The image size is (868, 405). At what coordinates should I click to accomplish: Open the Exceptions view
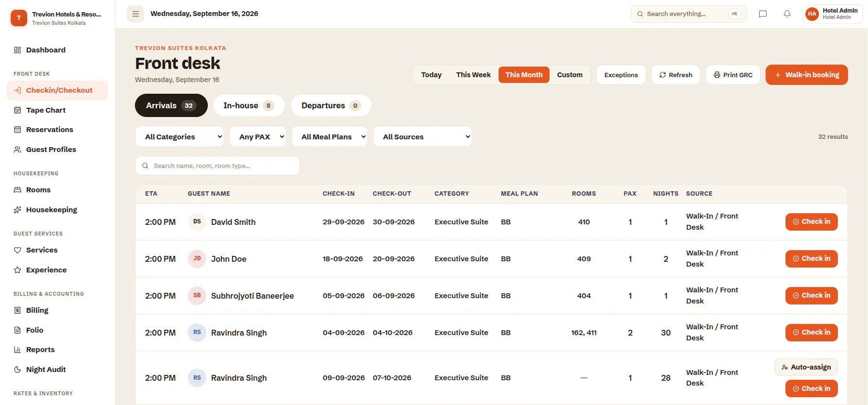(621, 75)
